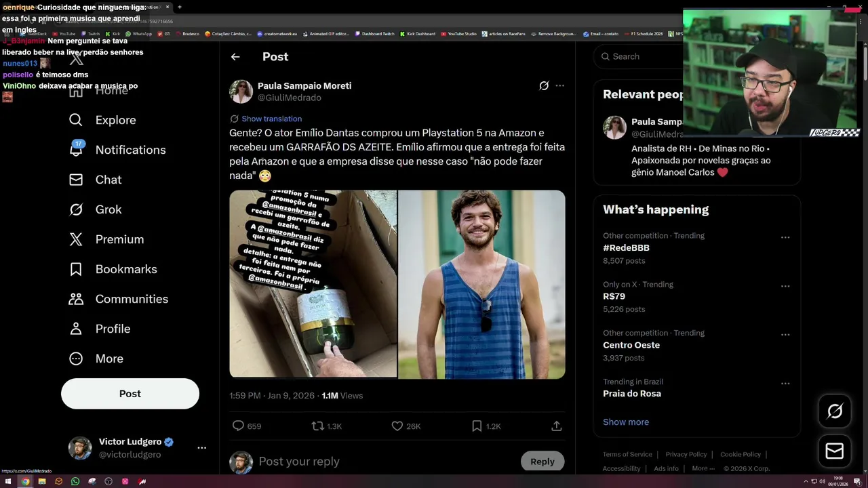This screenshot has width=868, height=488.
Task: Open options for the R$79 trend
Action: (x=785, y=286)
